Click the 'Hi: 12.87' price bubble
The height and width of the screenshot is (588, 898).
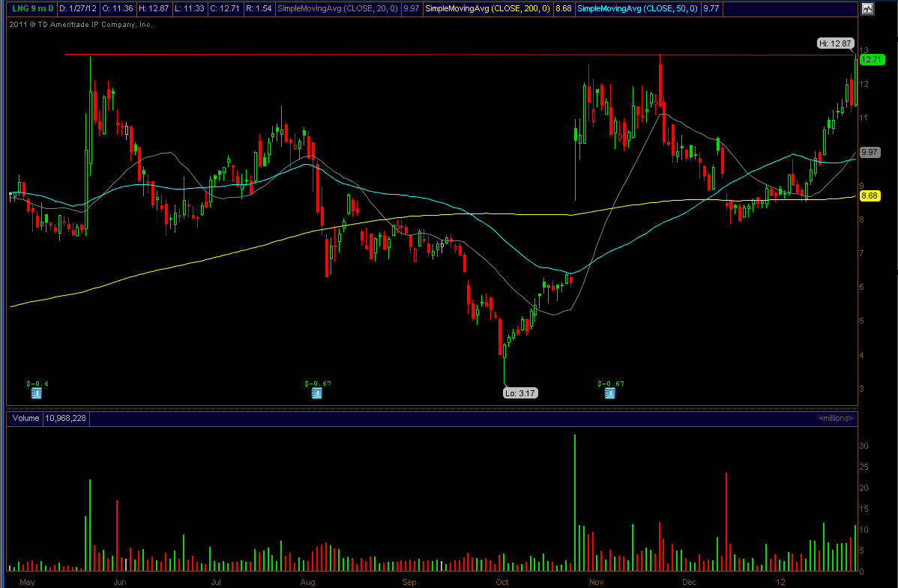[x=835, y=43]
